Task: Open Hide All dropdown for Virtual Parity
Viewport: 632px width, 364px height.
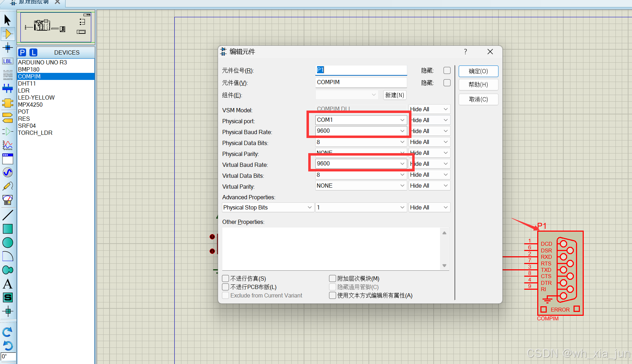Action: click(429, 186)
